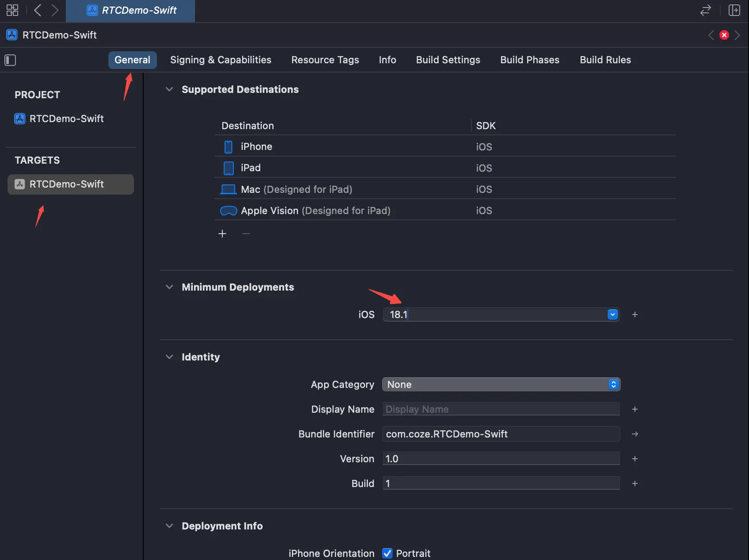Add a new editor pane
Image resolution: width=749 pixels, height=560 pixels.
coord(734,10)
